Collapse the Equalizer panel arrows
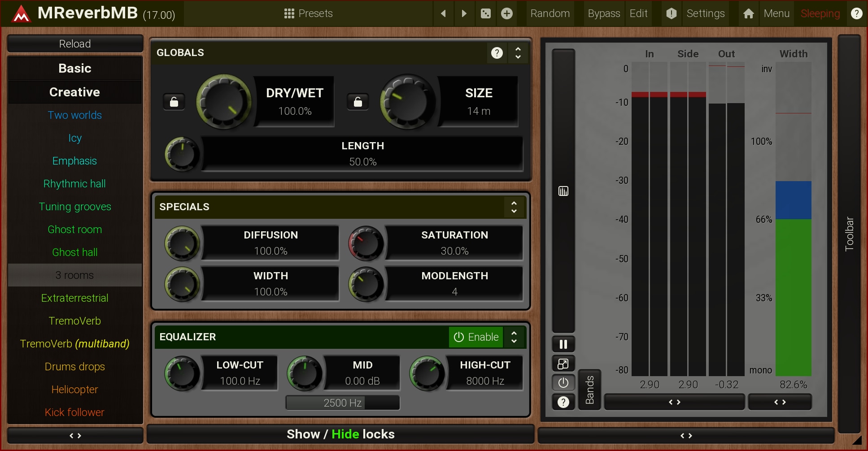The height and width of the screenshot is (451, 868). point(514,337)
